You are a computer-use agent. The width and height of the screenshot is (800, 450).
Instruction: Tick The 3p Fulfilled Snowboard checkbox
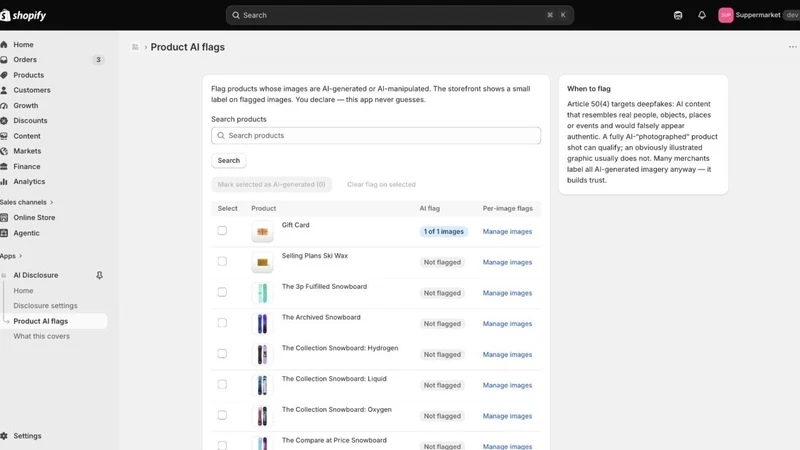pyautogui.click(x=222, y=292)
